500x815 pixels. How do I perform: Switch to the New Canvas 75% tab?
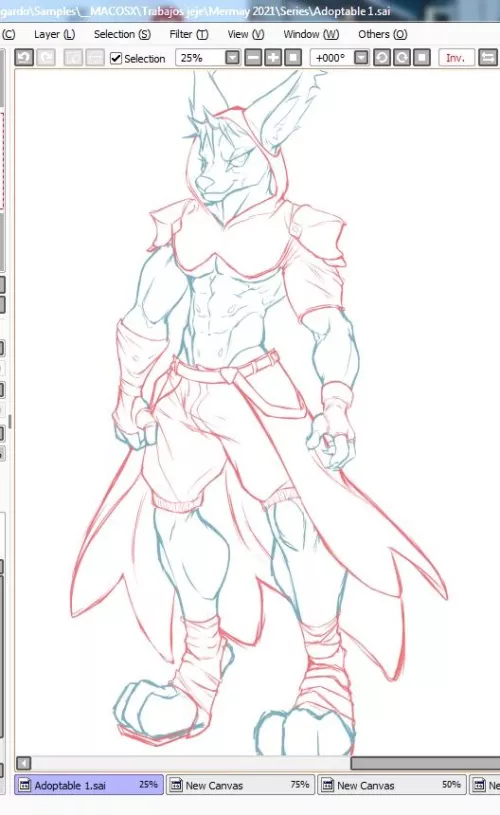[241, 785]
